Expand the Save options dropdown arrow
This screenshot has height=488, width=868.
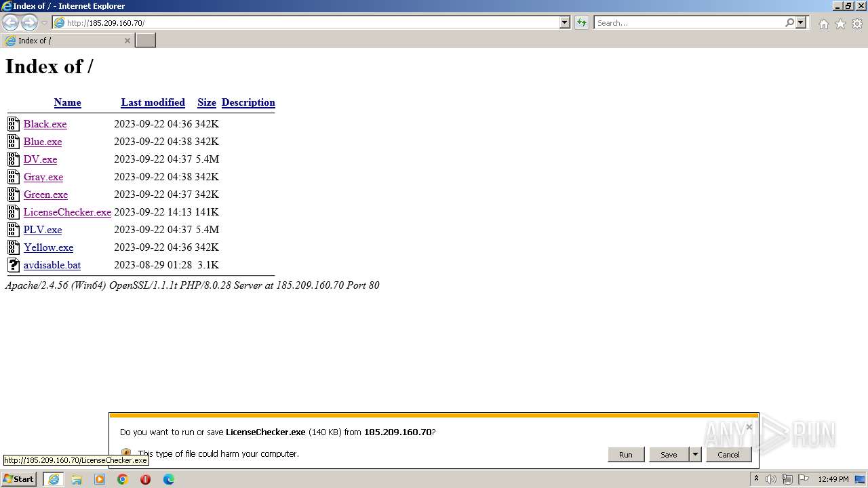point(695,455)
